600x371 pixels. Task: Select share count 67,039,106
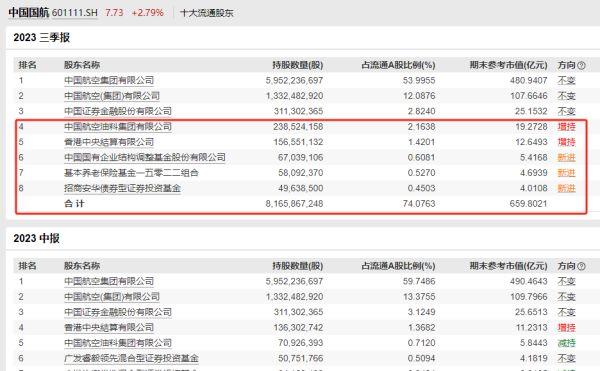pyautogui.click(x=300, y=158)
